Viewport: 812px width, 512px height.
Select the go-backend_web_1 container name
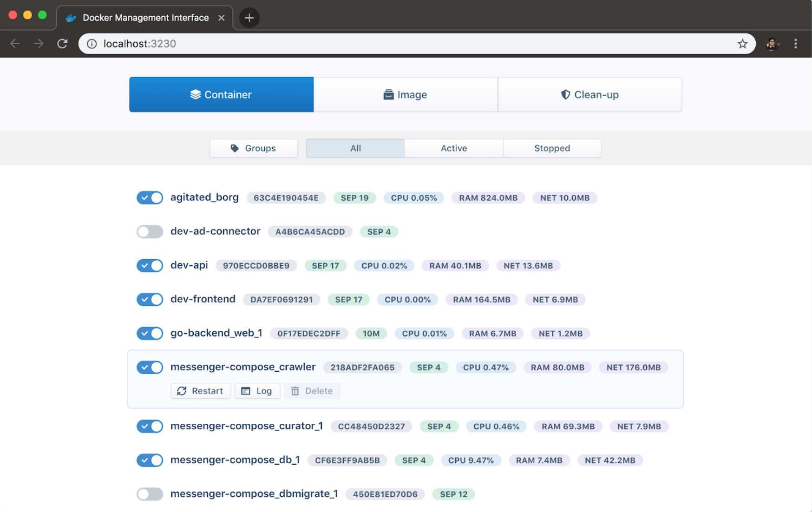click(x=216, y=333)
